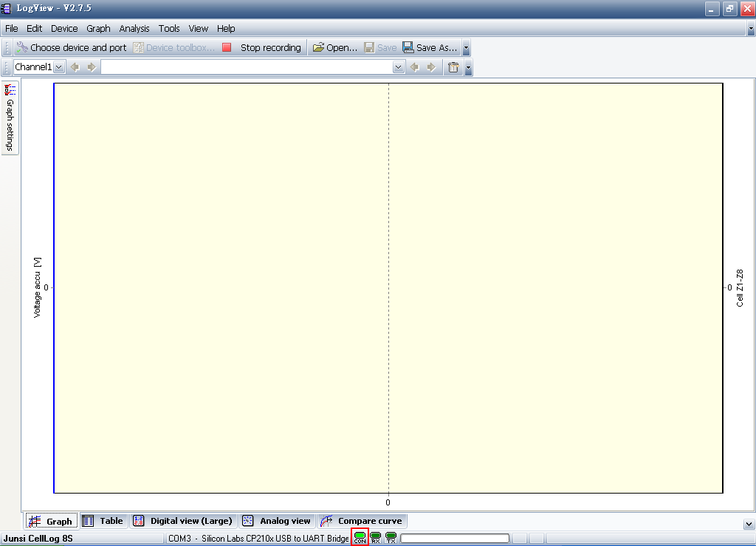Switch to the Analog view tab
This screenshot has width=756, height=546.
(x=277, y=521)
